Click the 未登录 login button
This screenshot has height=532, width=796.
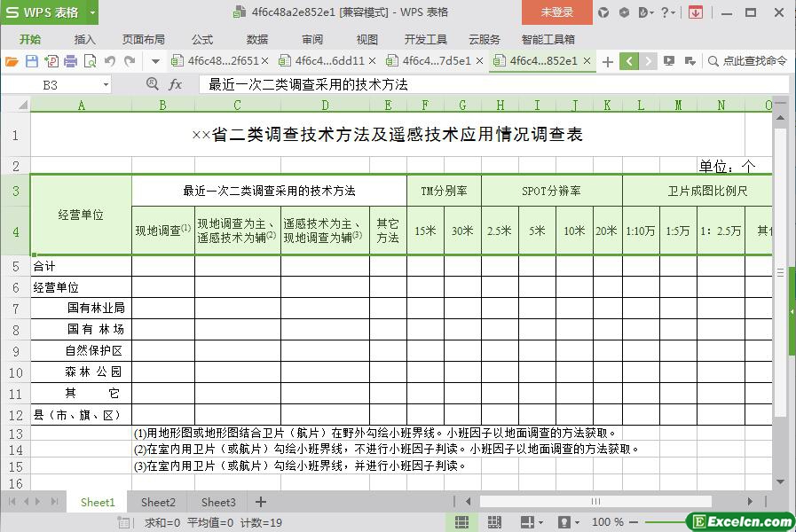[x=557, y=12]
